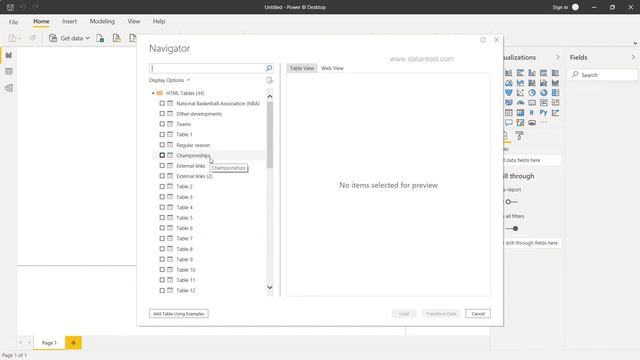Select the Page 1 tab
The image size is (640, 360).
pos(49,343)
